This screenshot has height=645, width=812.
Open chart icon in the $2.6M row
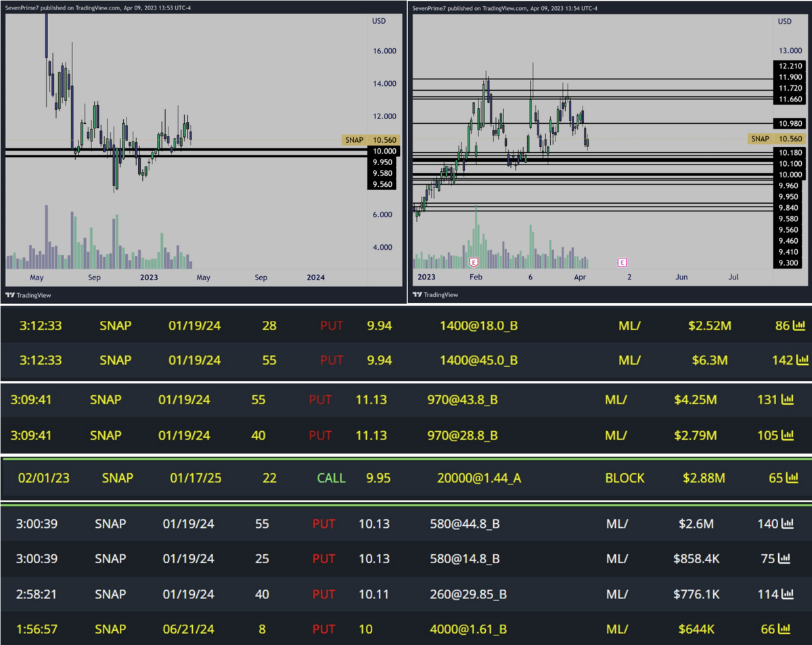coord(788,523)
